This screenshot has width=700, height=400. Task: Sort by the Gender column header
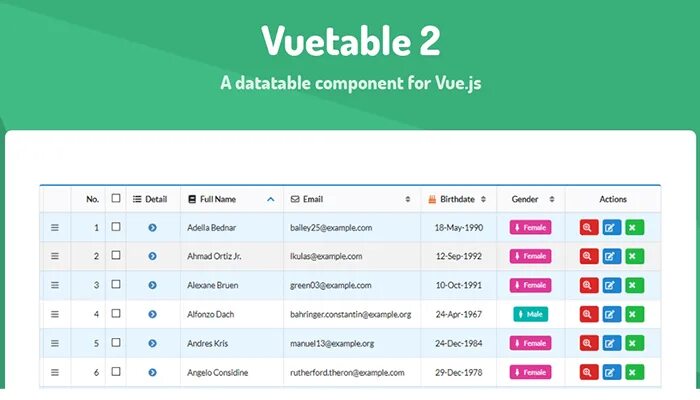pyautogui.click(x=530, y=199)
